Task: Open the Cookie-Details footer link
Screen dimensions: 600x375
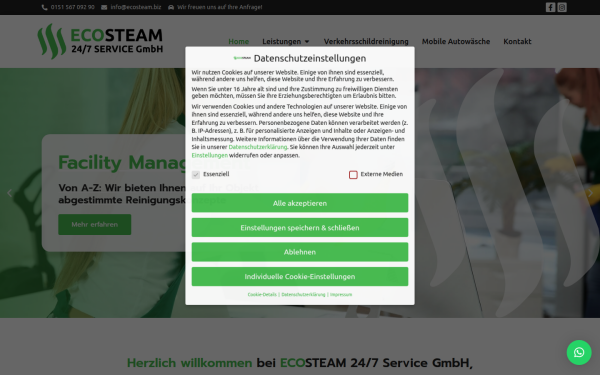Action: pos(262,294)
